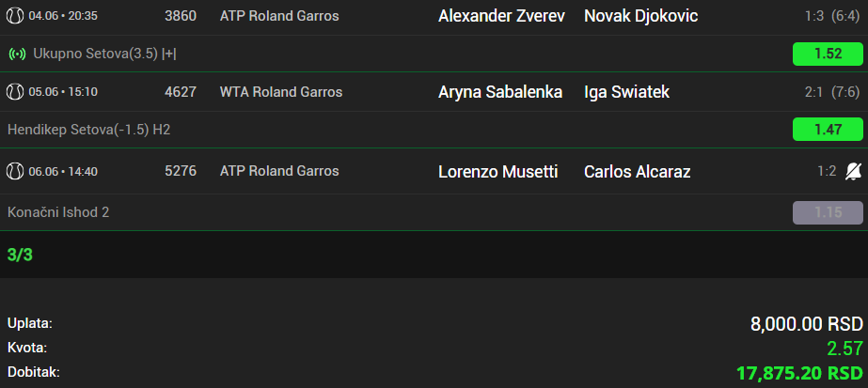Click ATP Roland Garros for match 3860

pos(279,16)
